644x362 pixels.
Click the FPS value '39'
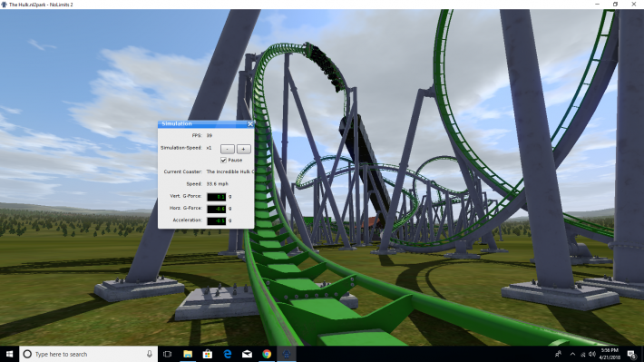pyautogui.click(x=210, y=135)
